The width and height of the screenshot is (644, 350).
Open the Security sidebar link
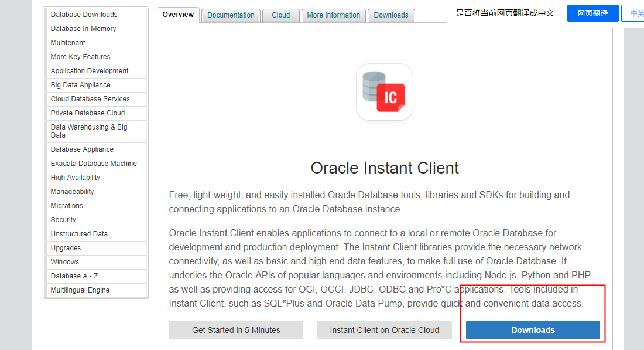point(96,220)
